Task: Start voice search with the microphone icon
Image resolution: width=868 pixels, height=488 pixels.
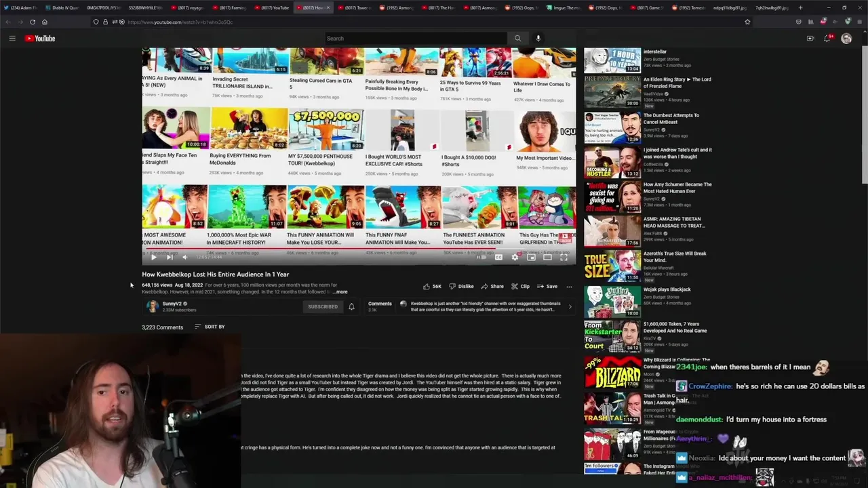Action: tap(538, 39)
